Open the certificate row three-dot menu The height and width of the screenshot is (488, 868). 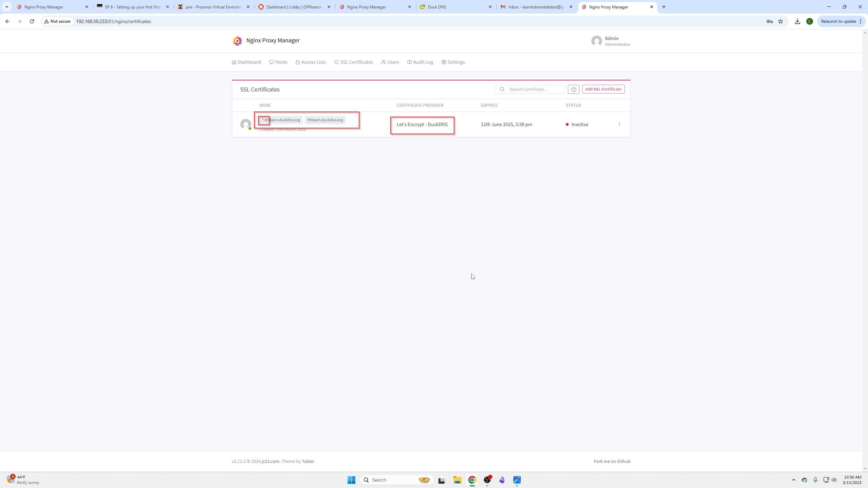(619, 124)
